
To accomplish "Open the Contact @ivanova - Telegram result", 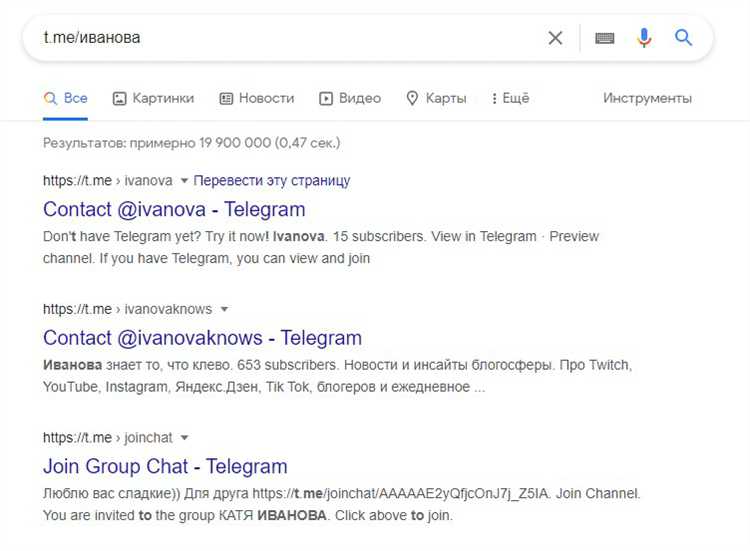I will [174, 209].
